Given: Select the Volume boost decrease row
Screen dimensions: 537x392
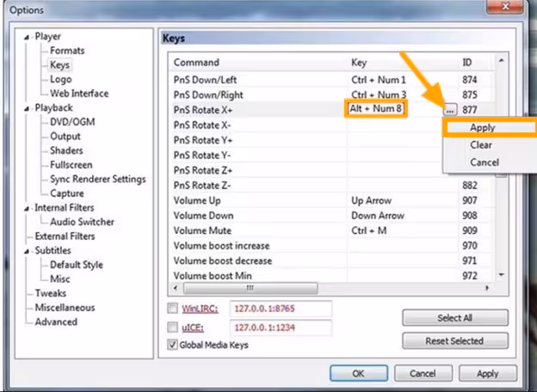Looking at the screenshot, I should 331,260.
